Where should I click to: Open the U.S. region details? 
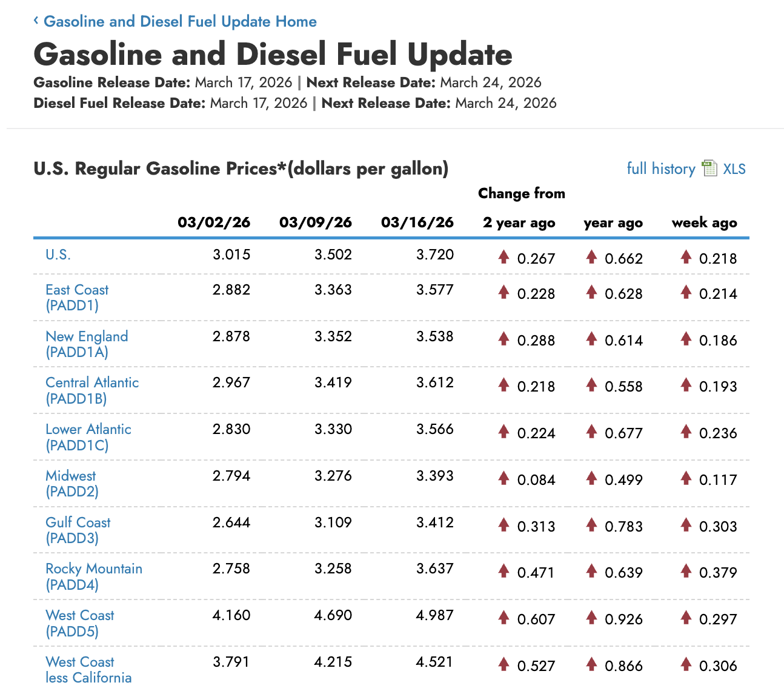coord(58,255)
